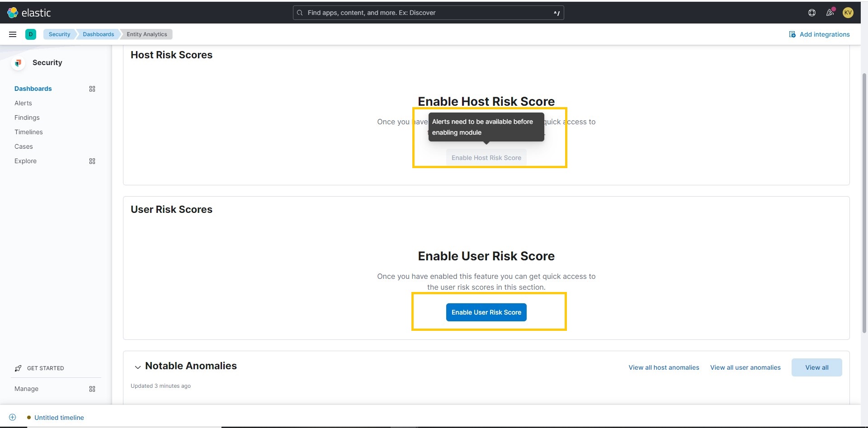
Task: Enable User Risk Score
Action: [x=486, y=312]
